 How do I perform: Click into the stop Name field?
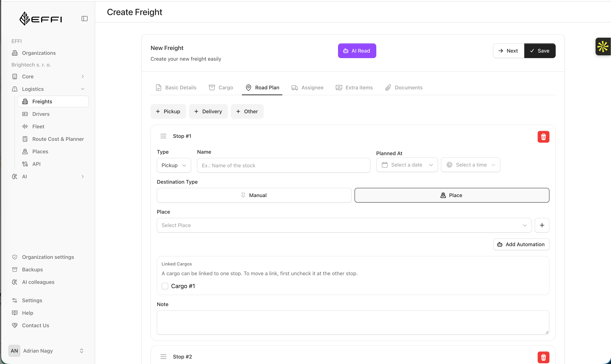(x=283, y=165)
